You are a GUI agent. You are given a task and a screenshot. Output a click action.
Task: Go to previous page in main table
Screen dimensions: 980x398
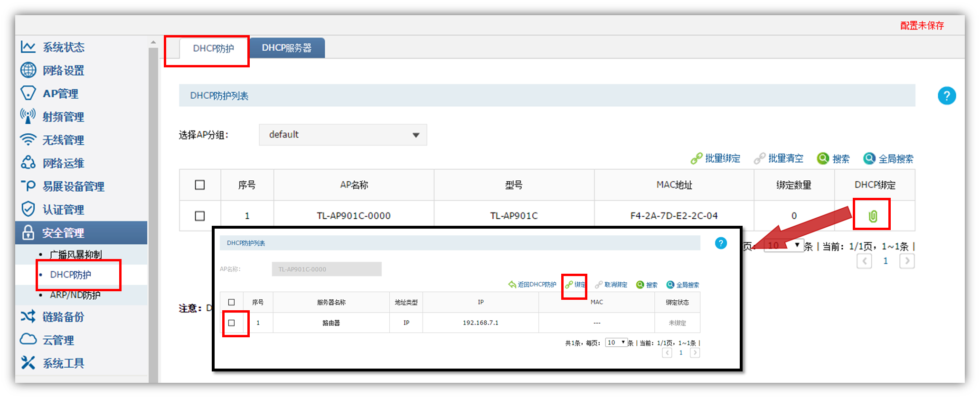click(864, 261)
